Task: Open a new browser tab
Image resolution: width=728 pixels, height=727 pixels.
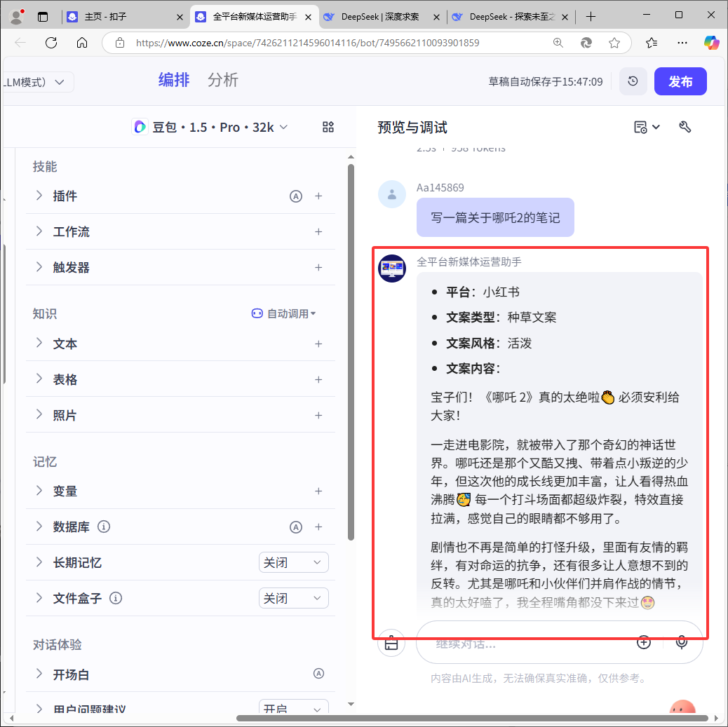Action: coord(591,17)
